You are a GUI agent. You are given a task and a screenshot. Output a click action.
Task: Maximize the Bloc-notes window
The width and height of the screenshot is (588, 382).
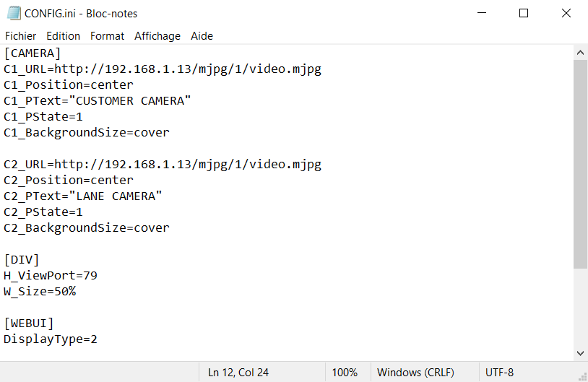tap(524, 13)
